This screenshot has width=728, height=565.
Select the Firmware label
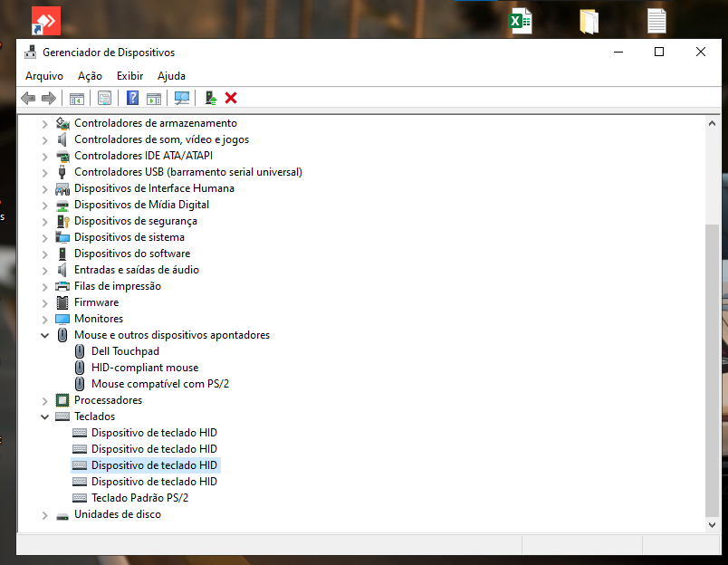pos(97,302)
